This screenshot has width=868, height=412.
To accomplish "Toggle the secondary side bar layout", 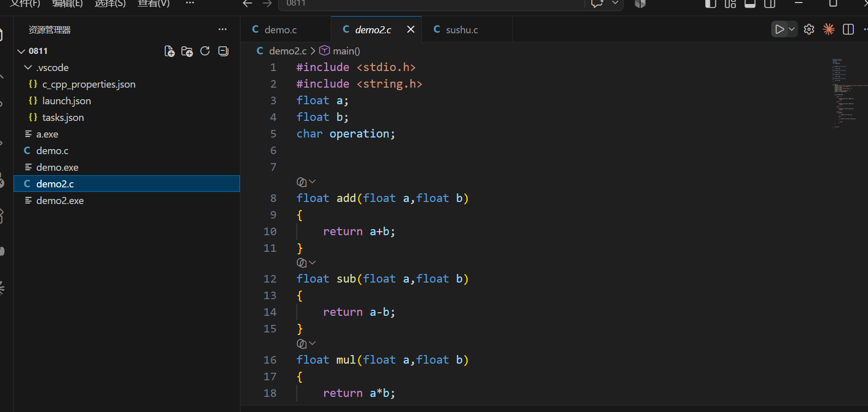I will [x=770, y=4].
